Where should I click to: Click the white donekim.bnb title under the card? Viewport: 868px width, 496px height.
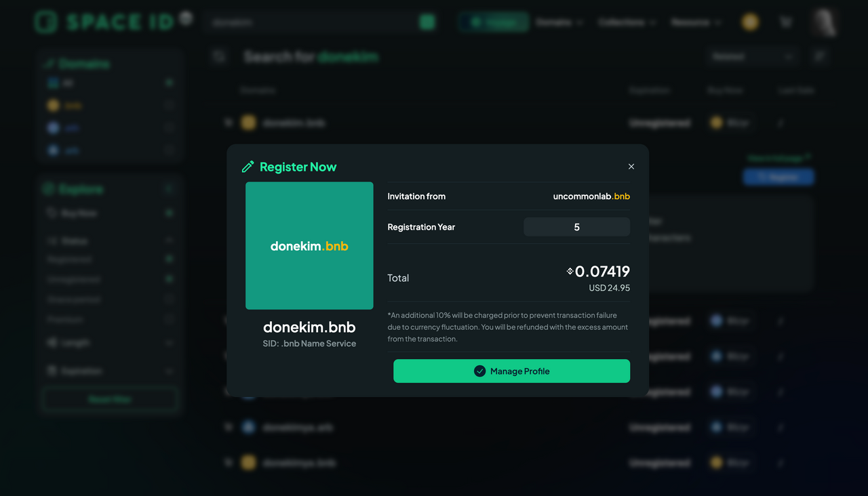[309, 327]
